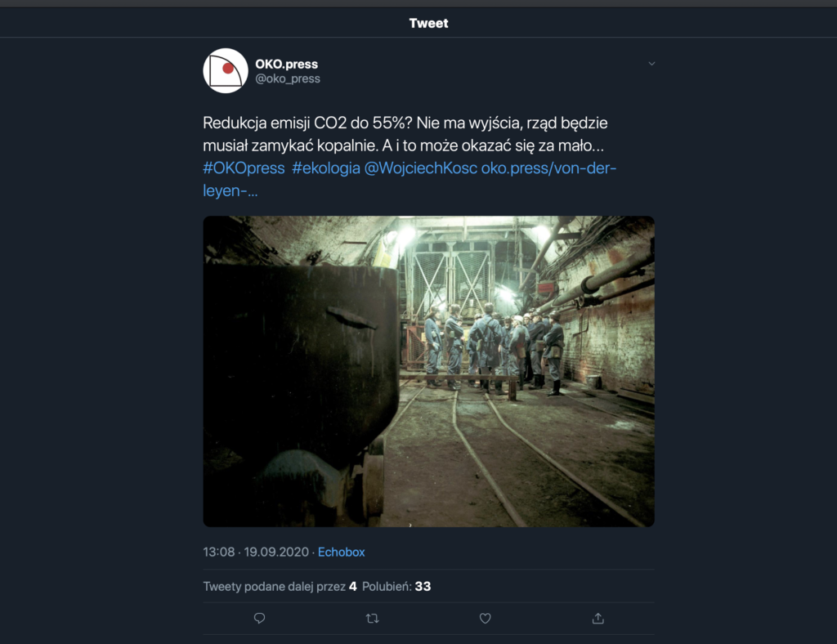
Task: Retweet this post using the retweet icon
Action: [372, 619]
